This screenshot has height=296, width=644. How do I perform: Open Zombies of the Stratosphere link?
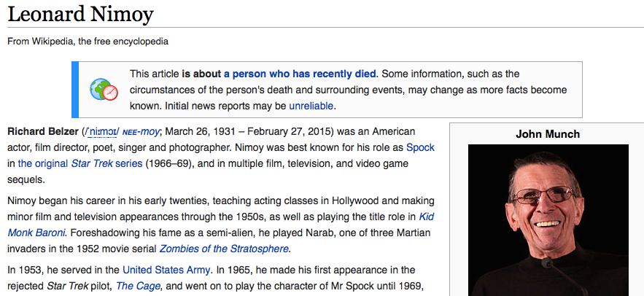tap(224, 249)
